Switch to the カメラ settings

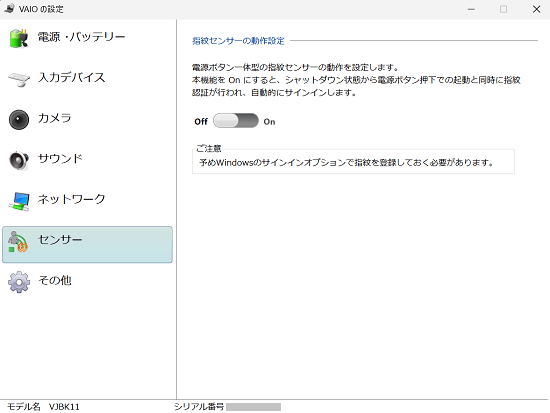click(x=54, y=118)
